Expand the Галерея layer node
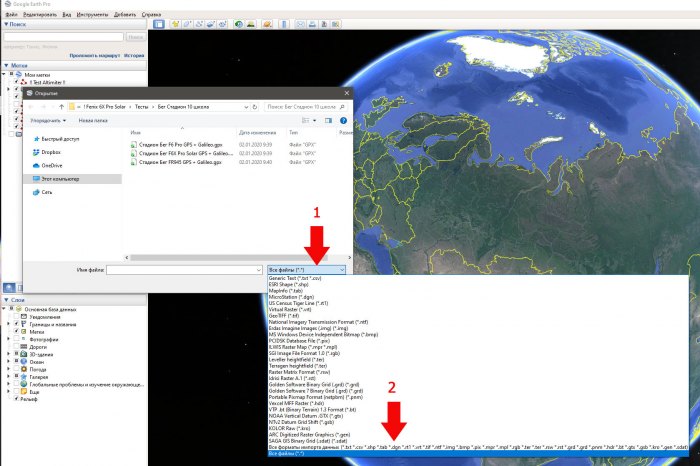Screen dimensions: 700x466 click(8, 377)
